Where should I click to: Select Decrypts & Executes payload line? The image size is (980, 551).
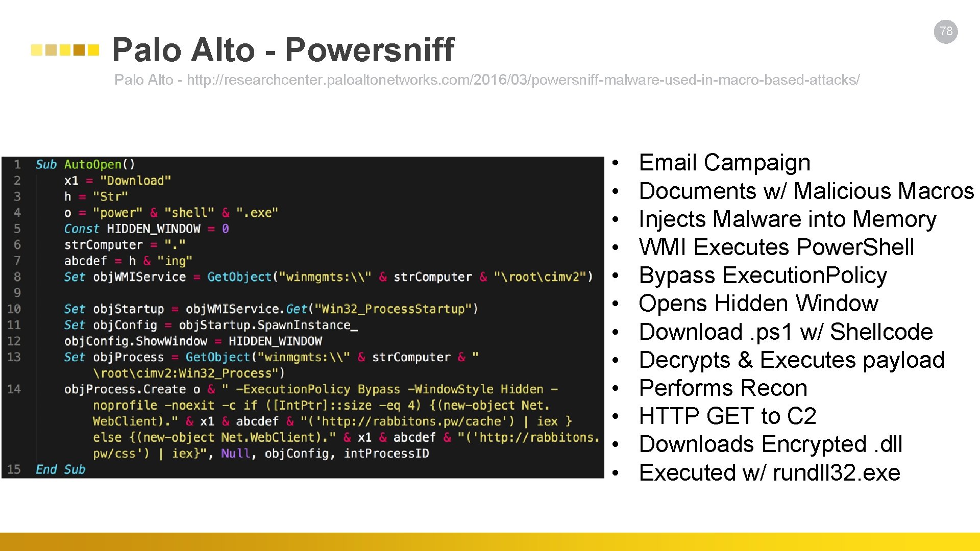pos(791,360)
